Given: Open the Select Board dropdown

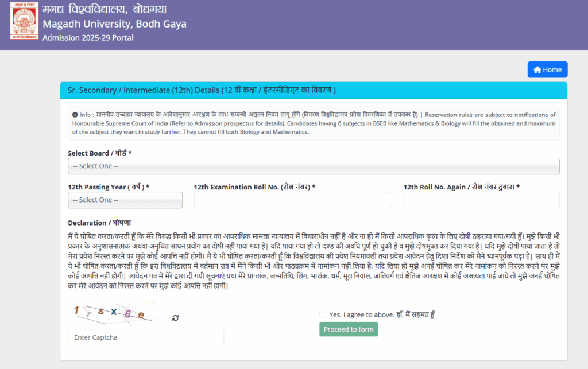Looking at the screenshot, I should point(314,166).
